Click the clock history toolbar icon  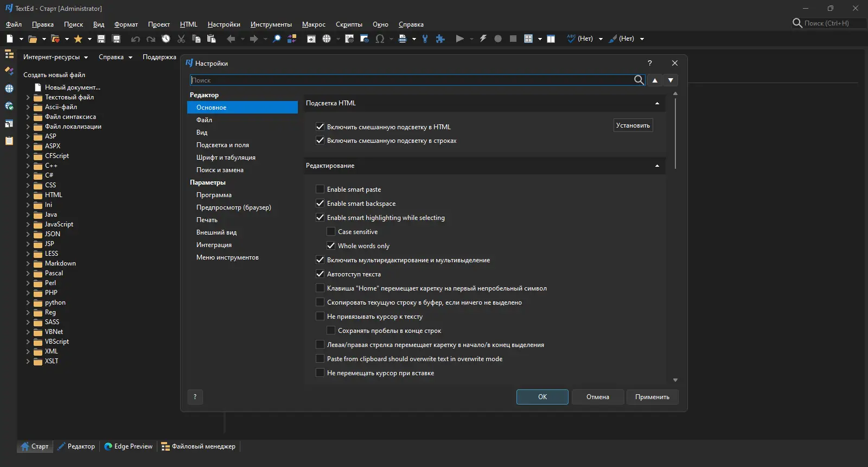pos(166,39)
